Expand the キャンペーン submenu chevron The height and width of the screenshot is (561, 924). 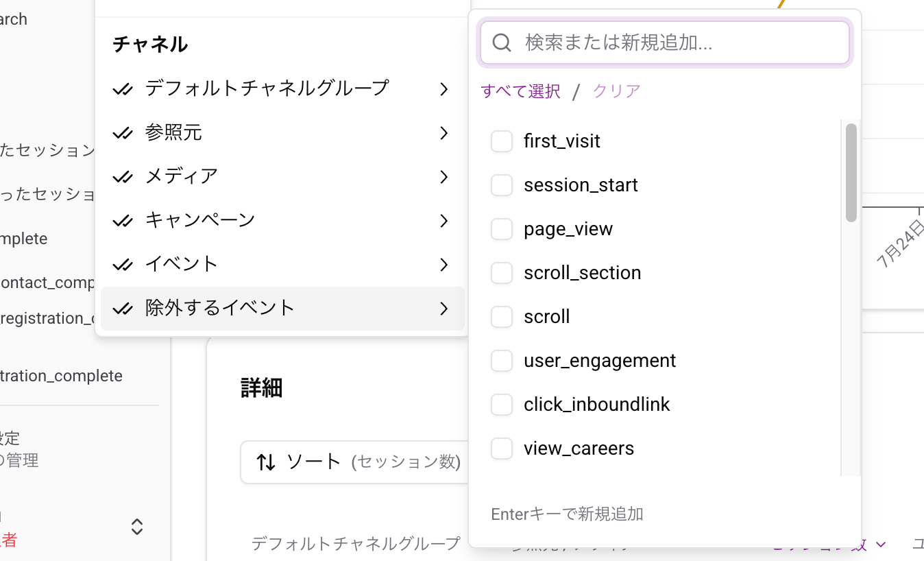[x=443, y=221]
